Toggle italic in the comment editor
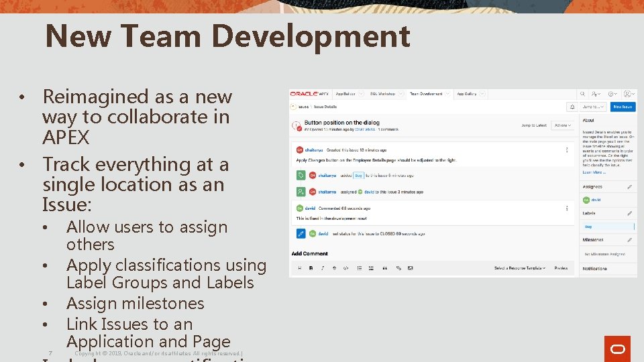 (323, 268)
